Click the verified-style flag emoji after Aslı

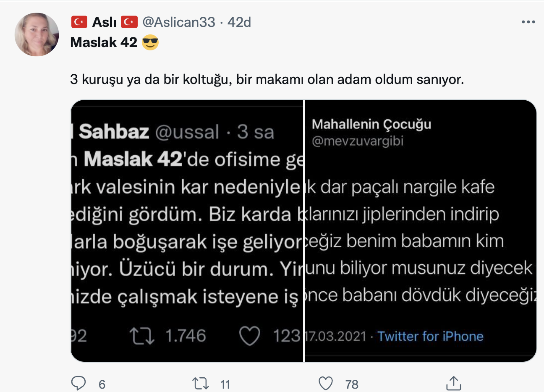[130, 21]
